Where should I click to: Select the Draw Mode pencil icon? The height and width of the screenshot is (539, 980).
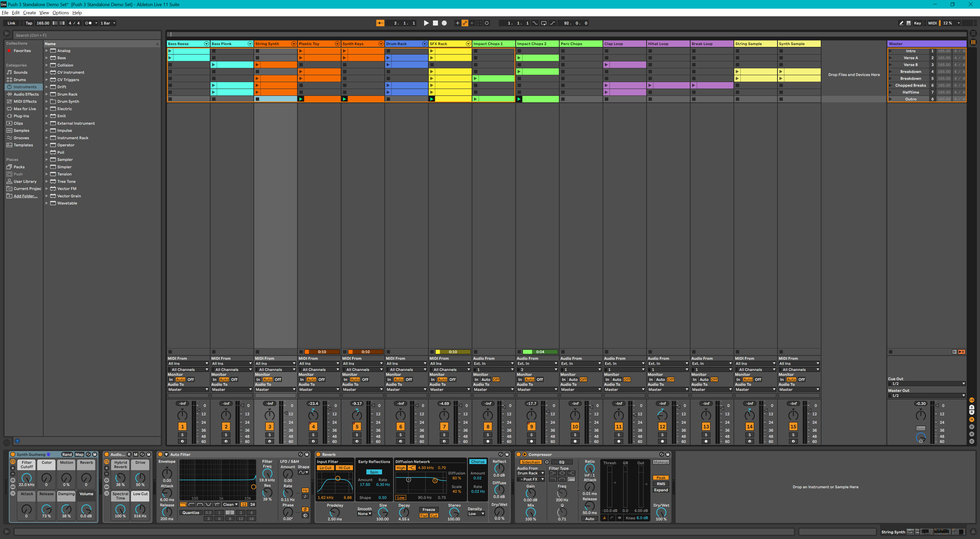click(901, 23)
